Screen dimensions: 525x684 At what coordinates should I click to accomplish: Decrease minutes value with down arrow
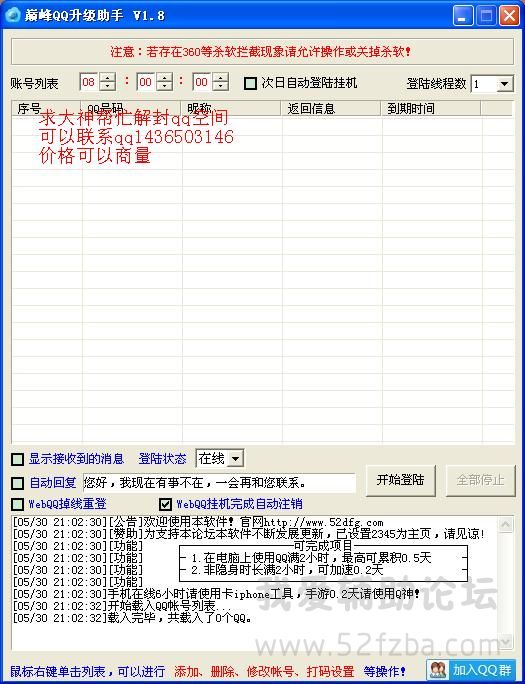[164, 86]
